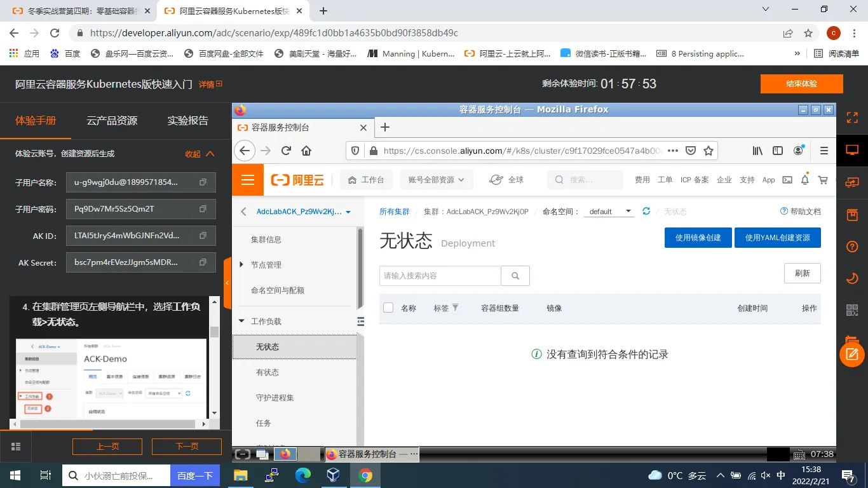Select the desktop monitor icon on right sidebar
The height and width of the screenshot is (488, 868).
(x=852, y=150)
